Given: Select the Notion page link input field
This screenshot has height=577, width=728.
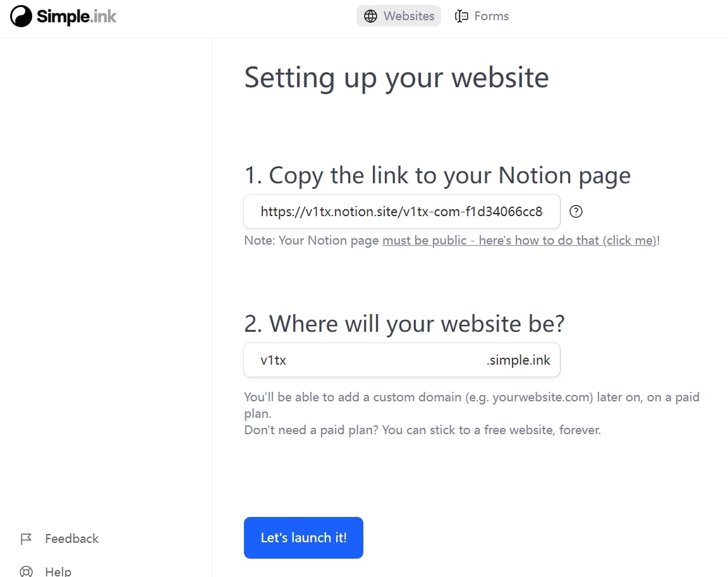Looking at the screenshot, I should (x=402, y=211).
